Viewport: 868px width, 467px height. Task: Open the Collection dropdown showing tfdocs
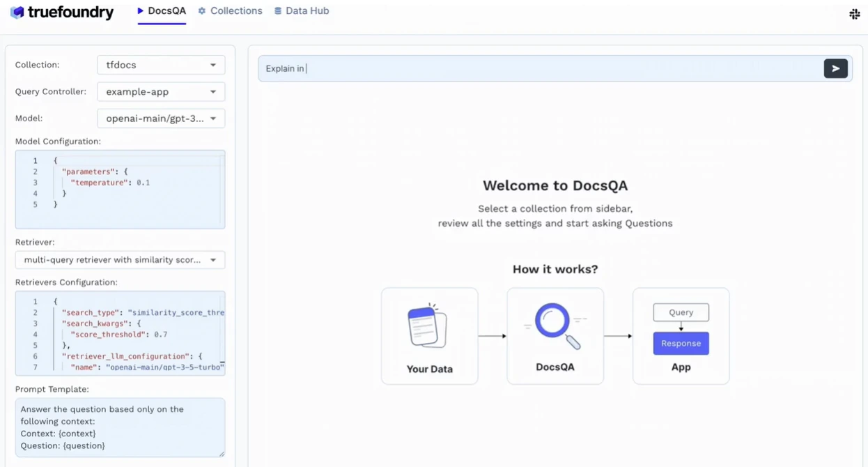(161, 65)
